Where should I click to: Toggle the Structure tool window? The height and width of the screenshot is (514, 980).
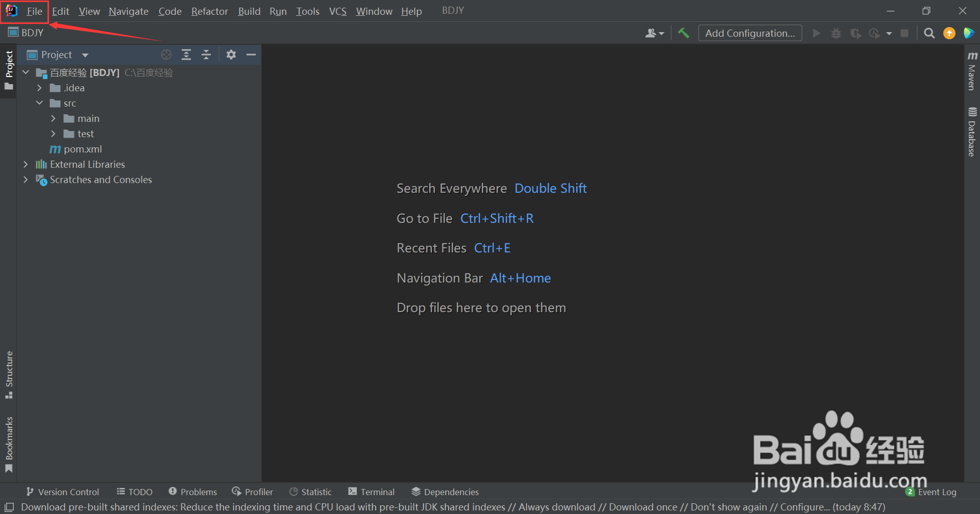tap(9, 375)
